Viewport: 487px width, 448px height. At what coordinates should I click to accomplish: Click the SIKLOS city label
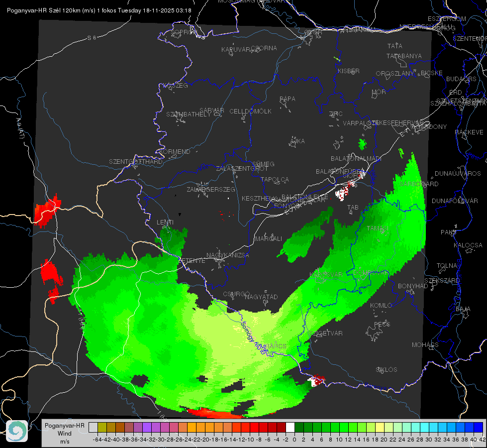tap(387, 370)
